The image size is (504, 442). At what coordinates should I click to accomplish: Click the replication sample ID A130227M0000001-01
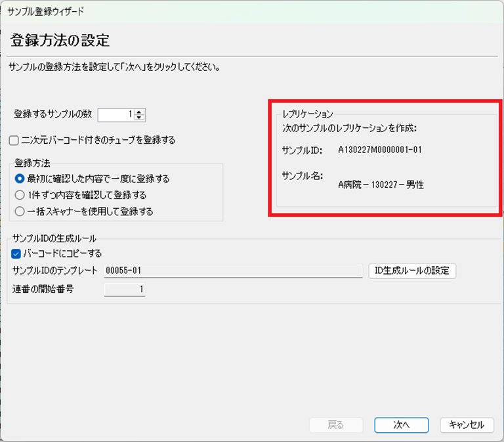point(379,150)
